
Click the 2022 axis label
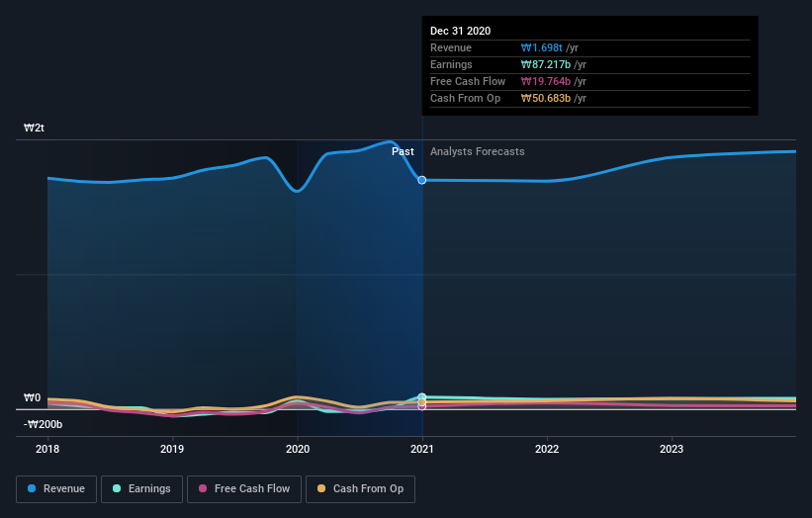point(547,449)
